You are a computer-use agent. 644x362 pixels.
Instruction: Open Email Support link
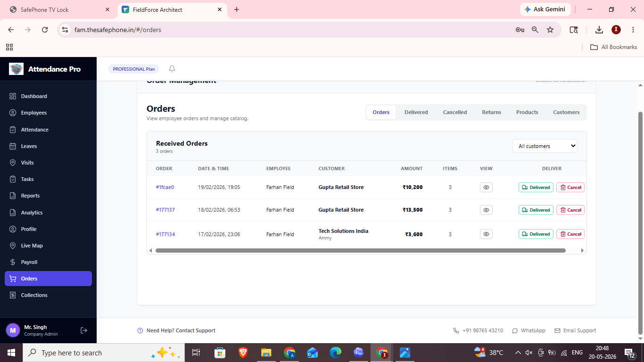575,330
